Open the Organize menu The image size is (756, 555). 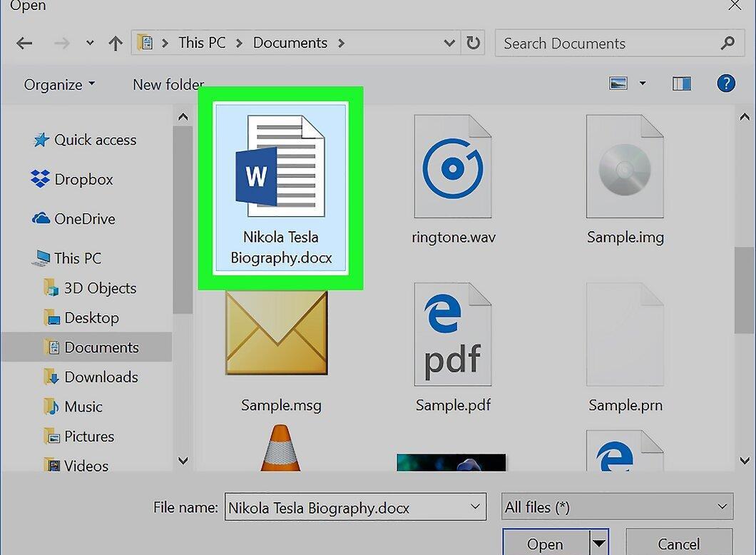[x=59, y=84]
